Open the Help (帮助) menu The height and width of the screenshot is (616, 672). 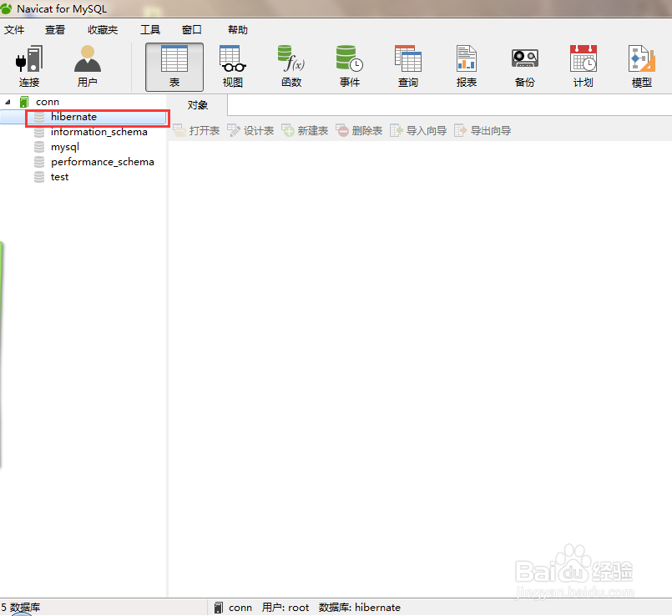[237, 29]
